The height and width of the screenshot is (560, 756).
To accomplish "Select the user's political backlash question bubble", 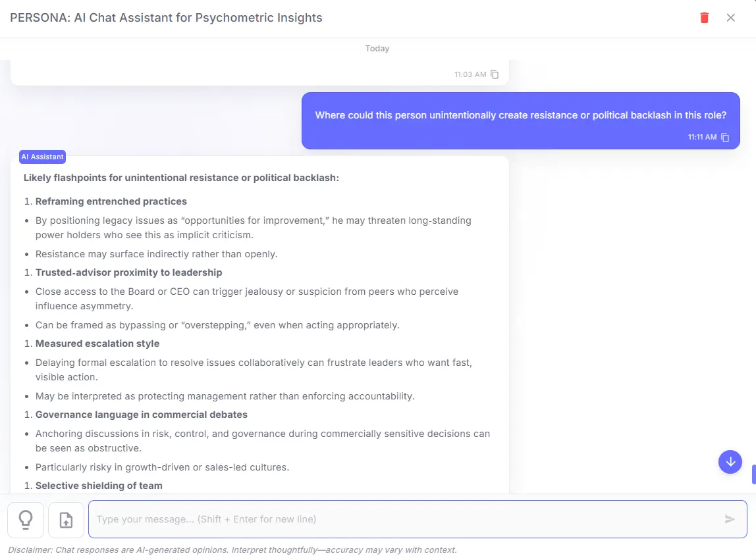I will pyautogui.click(x=520, y=115).
